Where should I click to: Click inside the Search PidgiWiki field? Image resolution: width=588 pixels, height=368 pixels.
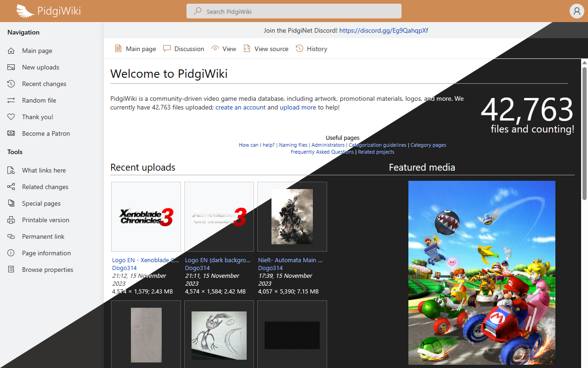(x=294, y=11)
